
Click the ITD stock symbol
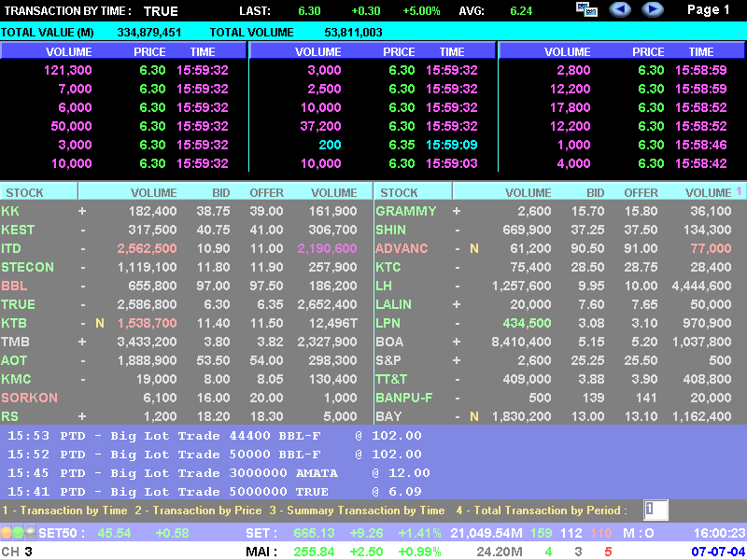pos(11,248)
